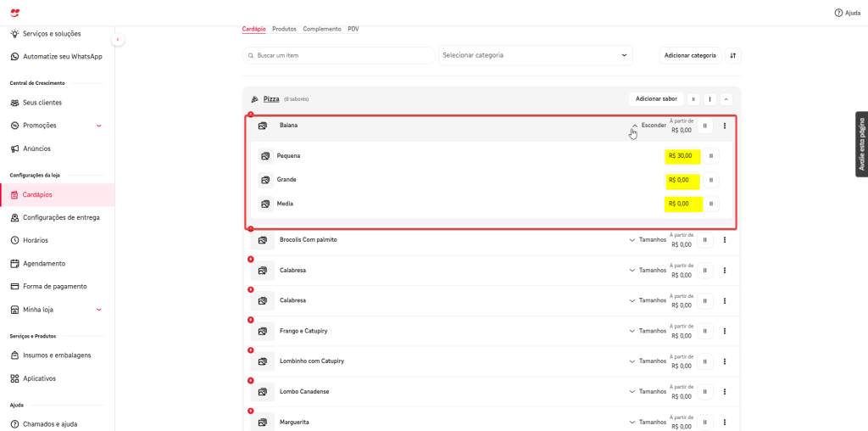Expand Tamanhos for Frango e Catupiry

[648, 331]
